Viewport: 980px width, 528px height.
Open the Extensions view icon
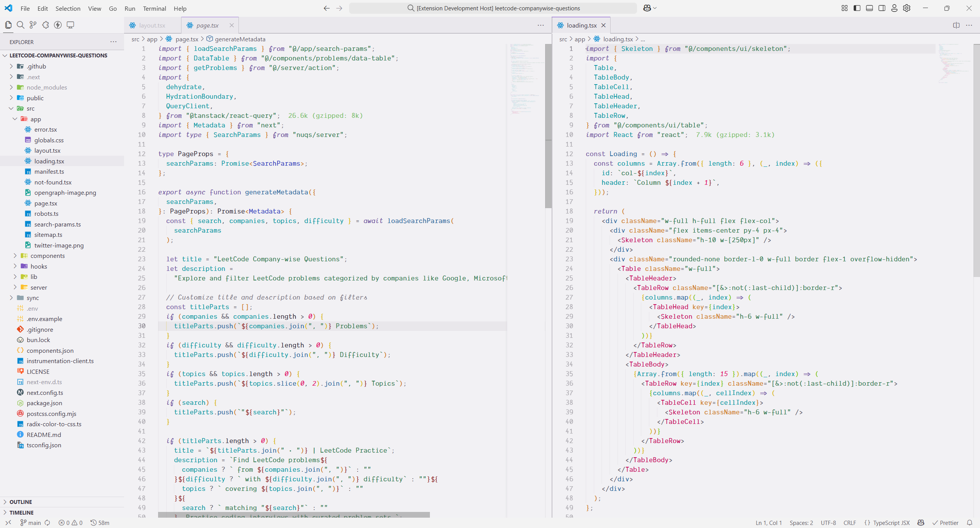(46, 25)
